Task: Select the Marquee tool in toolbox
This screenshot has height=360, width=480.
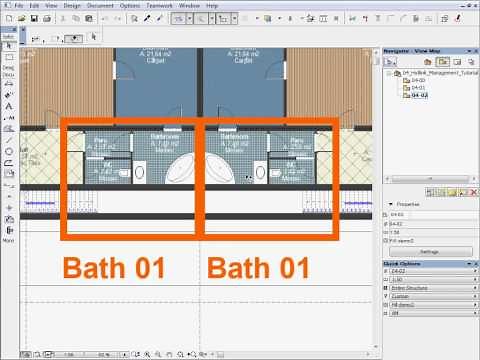Action: point(9,57)
